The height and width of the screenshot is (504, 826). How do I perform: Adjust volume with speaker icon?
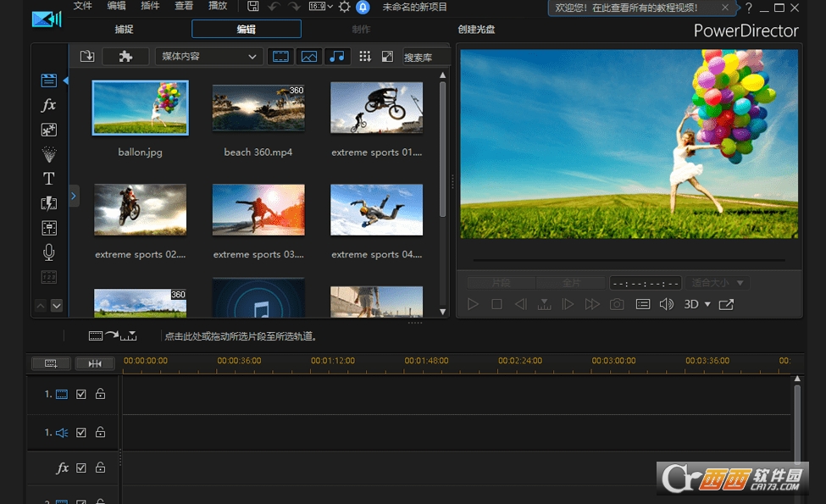(x=667, y=304)
